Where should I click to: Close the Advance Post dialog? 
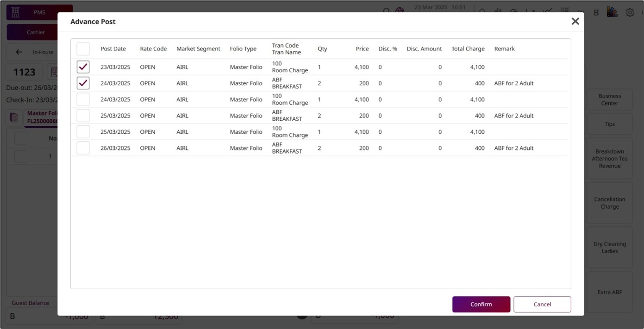tap(575, 21)
